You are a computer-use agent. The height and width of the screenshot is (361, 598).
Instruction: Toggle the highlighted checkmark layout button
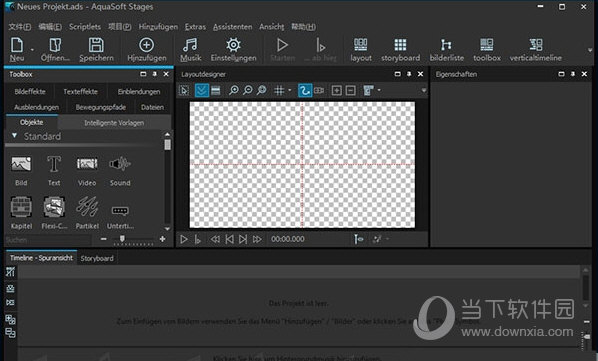202,90
